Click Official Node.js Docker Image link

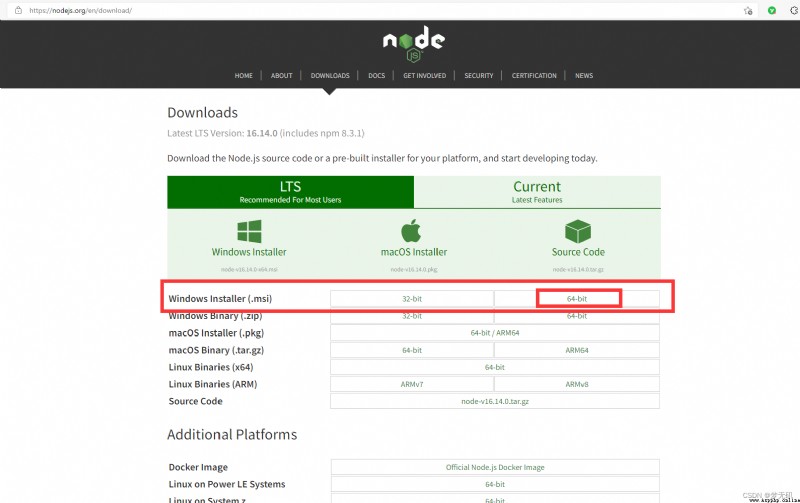(495, 467)
